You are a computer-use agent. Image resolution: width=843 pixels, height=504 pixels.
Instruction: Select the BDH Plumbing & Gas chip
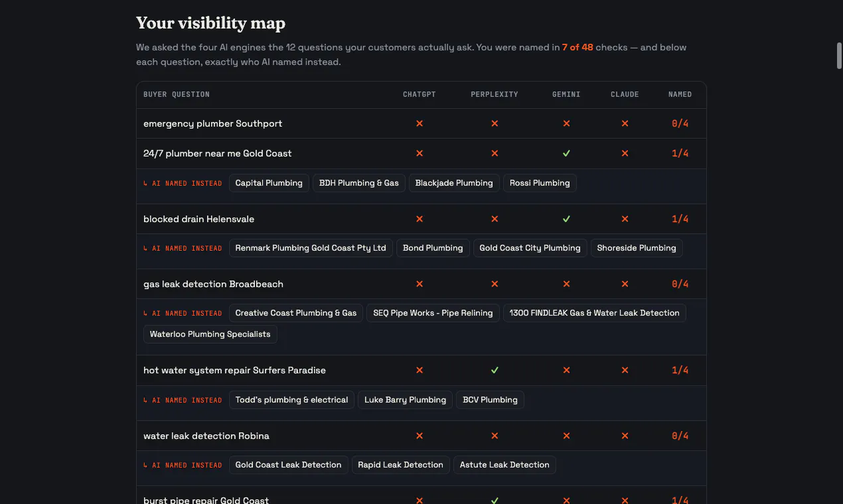(x=359, y=183)
